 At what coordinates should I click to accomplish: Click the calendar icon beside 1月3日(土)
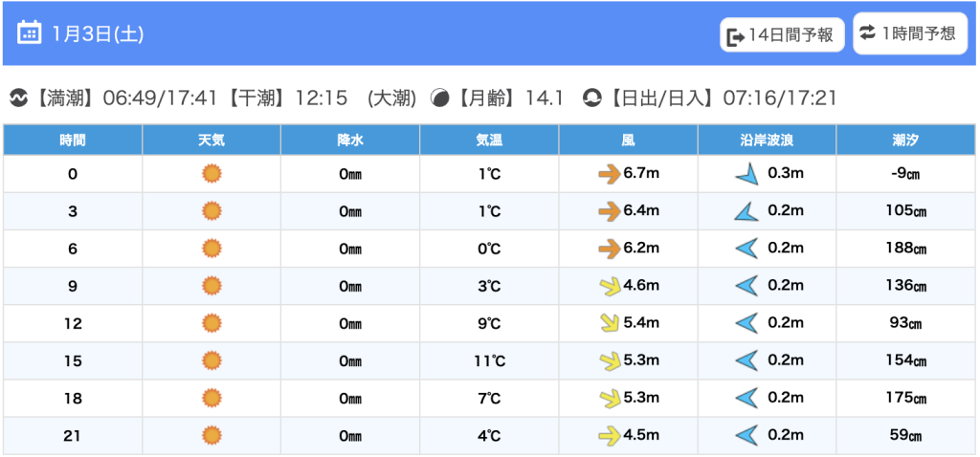29,33
